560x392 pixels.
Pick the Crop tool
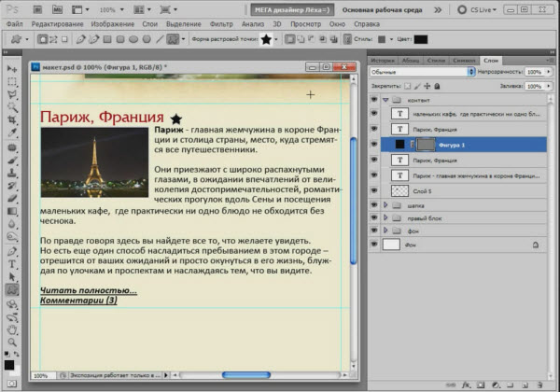click(x=12, y=121)
